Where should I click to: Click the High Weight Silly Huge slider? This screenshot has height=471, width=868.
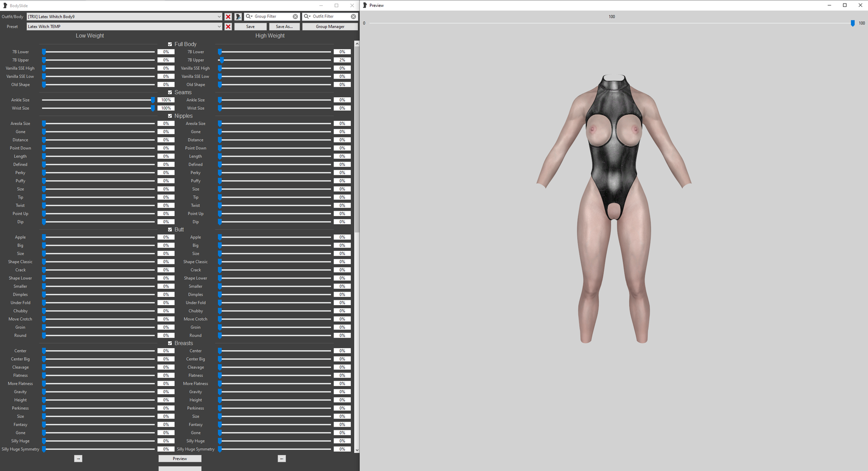tap(275, 441)
